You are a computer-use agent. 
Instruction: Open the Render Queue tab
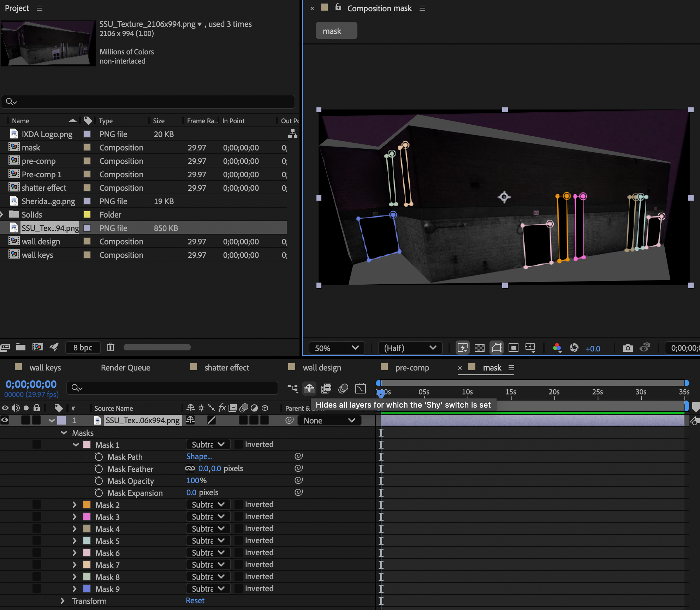[x=125, y=368]
